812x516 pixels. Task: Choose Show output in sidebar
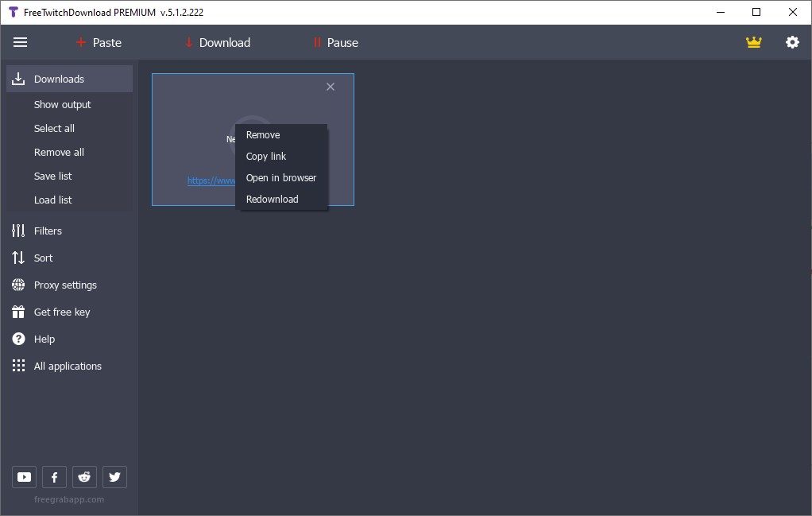click(x=62, y=105)
